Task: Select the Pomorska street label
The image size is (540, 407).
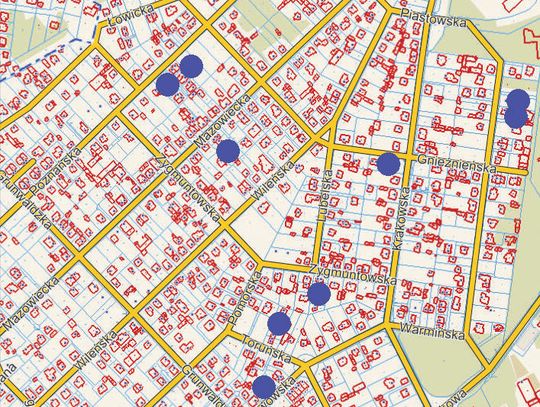Action: coord(245,298)
